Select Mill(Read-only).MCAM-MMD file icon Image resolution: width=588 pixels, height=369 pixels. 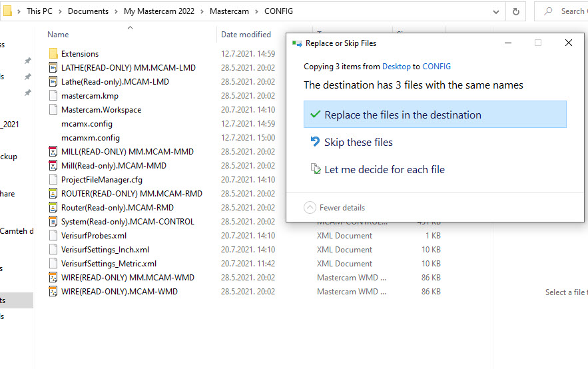(x=53, y=165)
